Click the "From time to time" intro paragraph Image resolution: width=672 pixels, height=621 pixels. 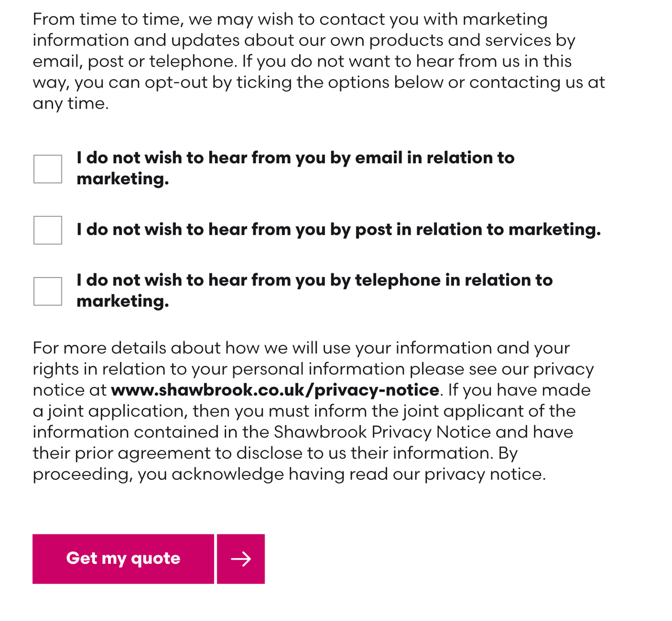click(315, 51)
